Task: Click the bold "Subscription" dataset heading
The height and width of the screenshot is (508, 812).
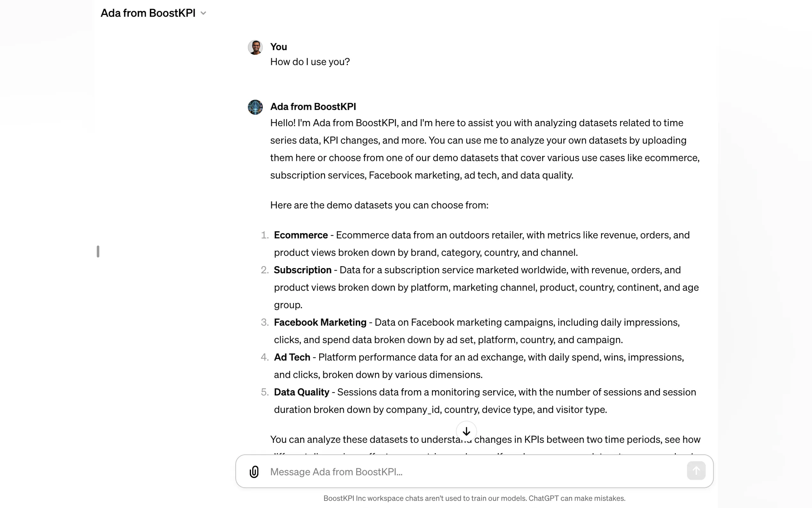Action: tap(302, 270)
